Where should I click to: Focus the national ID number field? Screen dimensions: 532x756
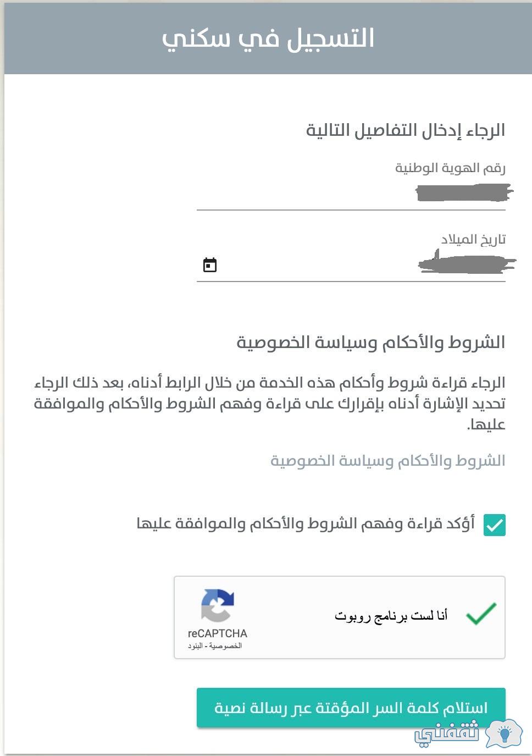coord(351,194)
